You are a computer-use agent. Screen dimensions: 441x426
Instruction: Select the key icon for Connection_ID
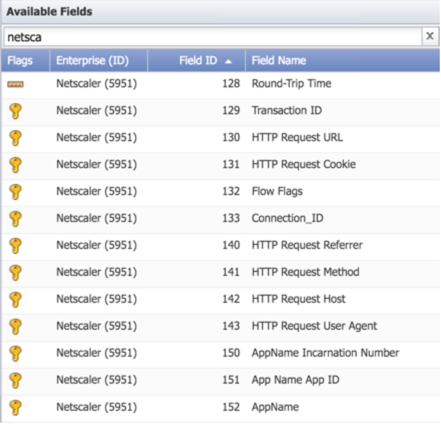15,219
